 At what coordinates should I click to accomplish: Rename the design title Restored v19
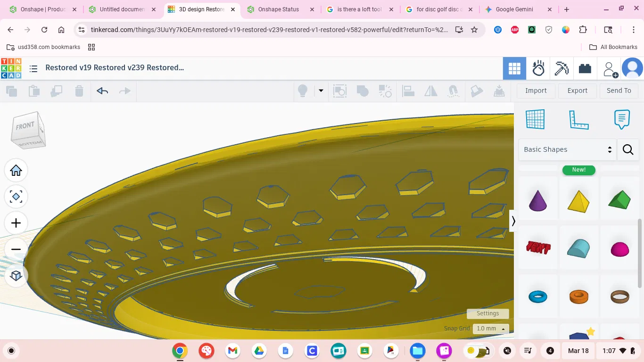click(x=115, y=68)
